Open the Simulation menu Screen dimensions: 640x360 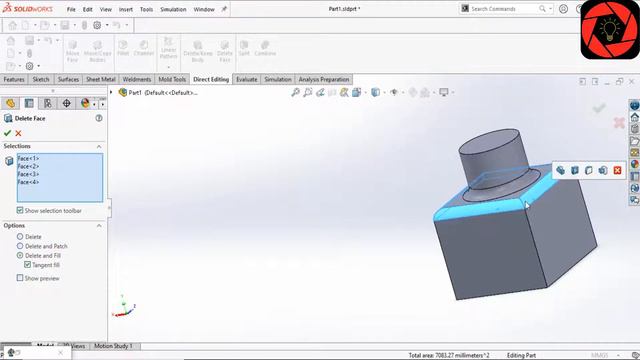[173, 9]
